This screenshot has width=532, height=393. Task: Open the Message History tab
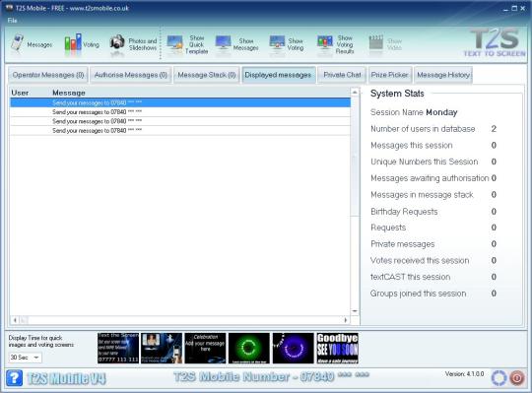[443, 75]
